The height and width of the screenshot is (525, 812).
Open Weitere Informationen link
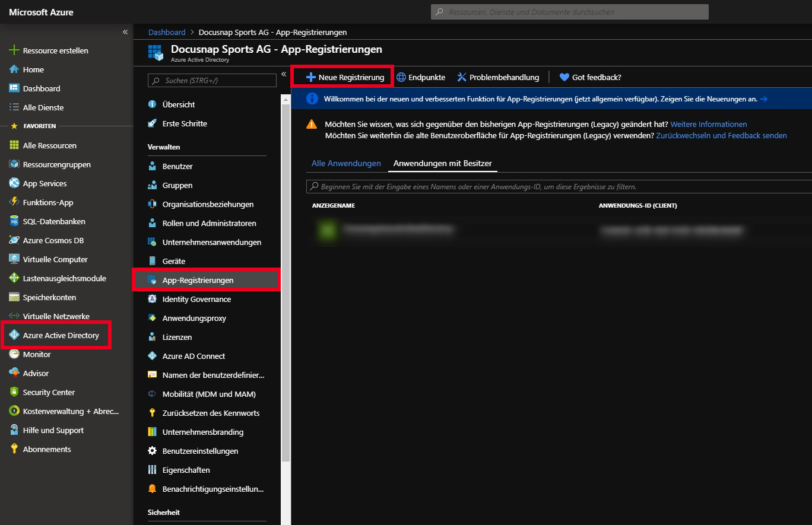[709, 125]
